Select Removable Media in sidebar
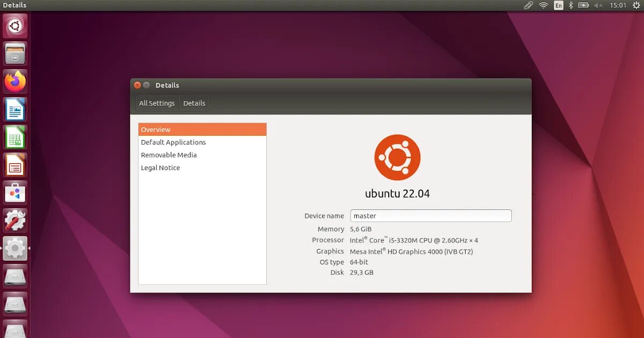The width and height of the screenshot is (644, 338). pyautogui.click(x=202, y=155)
